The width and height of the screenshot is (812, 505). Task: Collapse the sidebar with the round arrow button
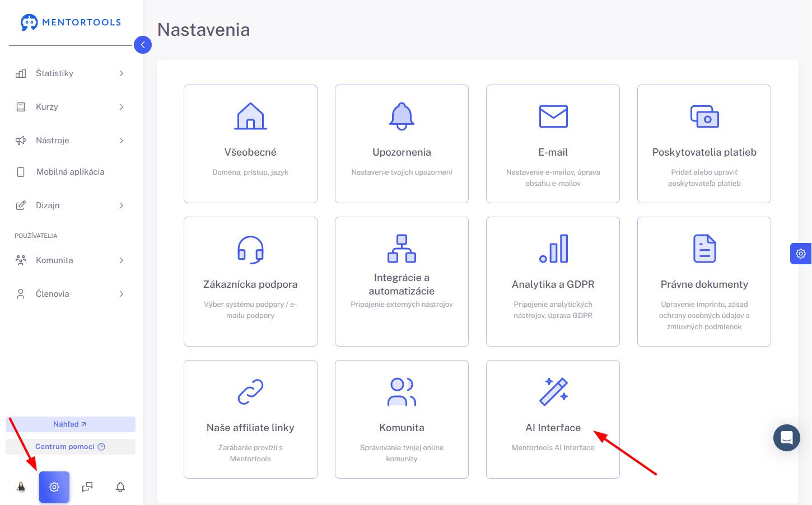[143, 45]
